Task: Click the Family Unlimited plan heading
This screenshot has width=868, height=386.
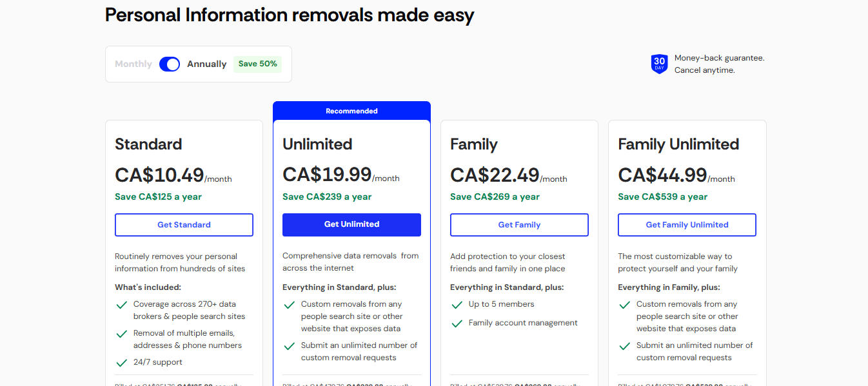Action: pyautogui.click(x=678, y=144)
